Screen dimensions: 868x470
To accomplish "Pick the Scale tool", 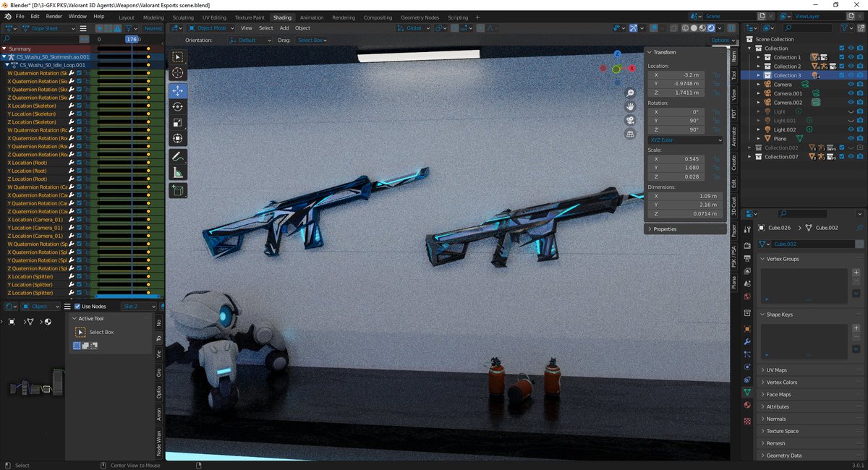I will point(178,123).
